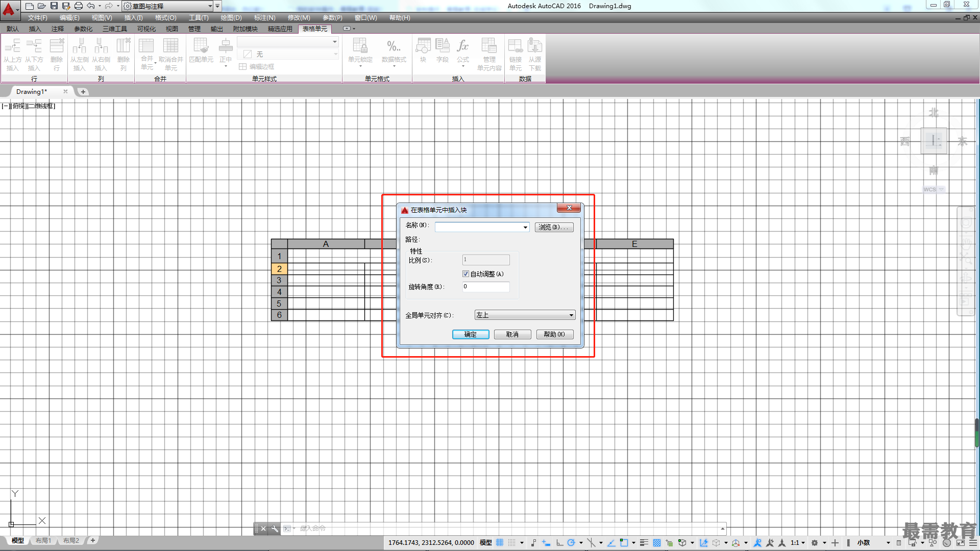Open the 修改(M) menu

299,18
